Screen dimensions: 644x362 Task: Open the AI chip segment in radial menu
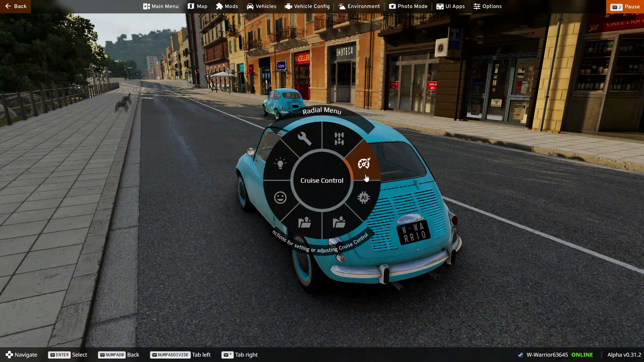click(x=364, y=198)
